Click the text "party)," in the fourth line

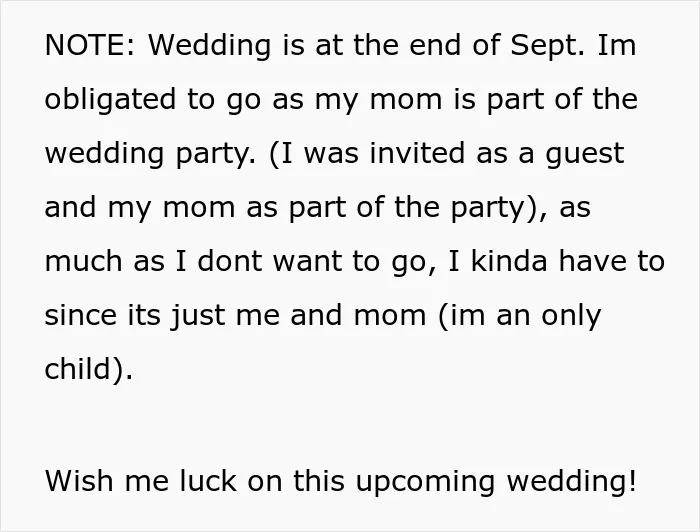click(x=499, y=209)
